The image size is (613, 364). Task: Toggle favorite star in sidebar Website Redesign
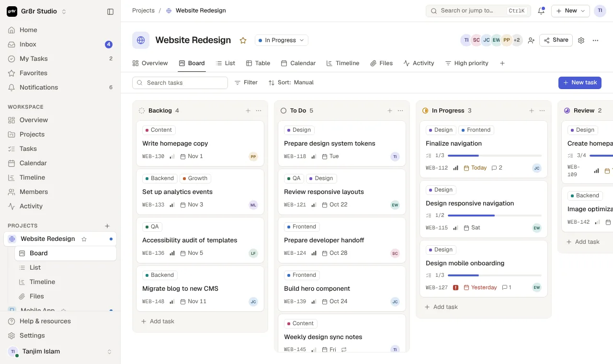pos(84,239)
